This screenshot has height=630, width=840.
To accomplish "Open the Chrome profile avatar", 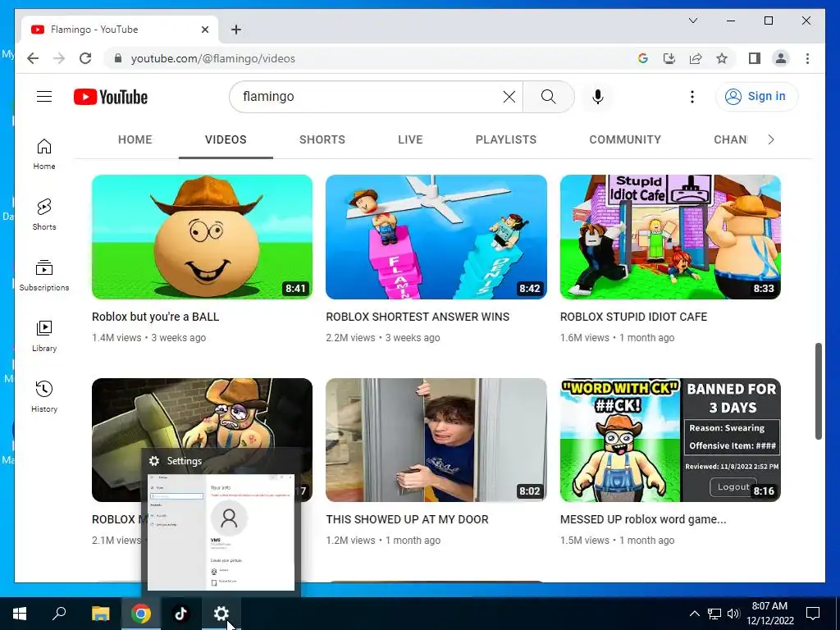I will click(781, 58).
